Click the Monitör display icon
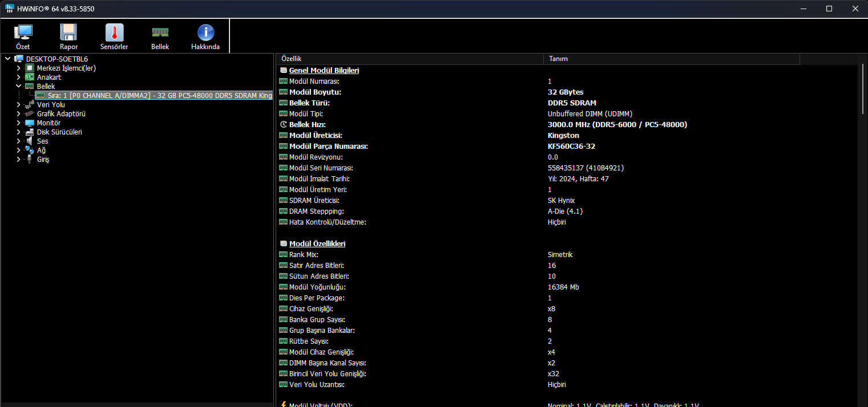Screen dimensions: 868x407 point(30,123)
